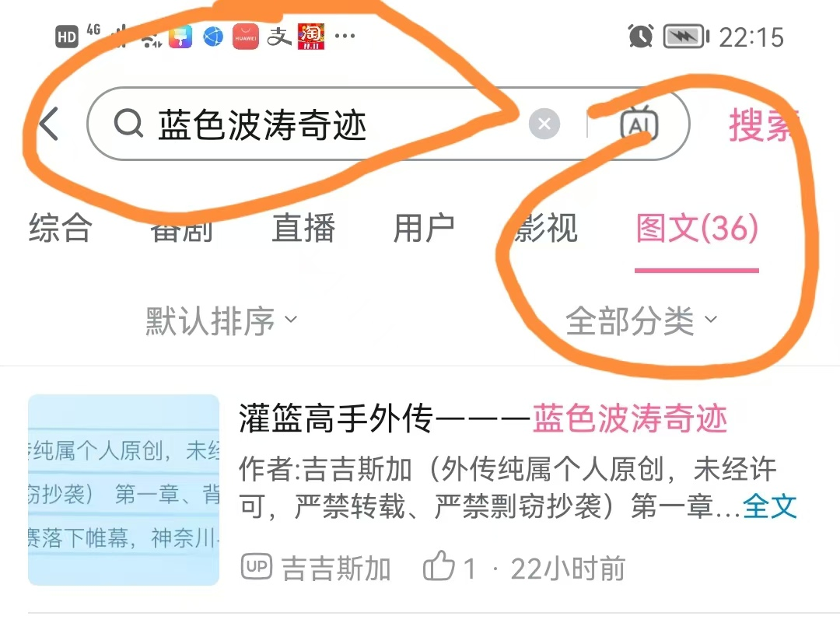Screen dimensions: 840x623
Task: Open the article thumbnail image
Action: tap(124, 490)
